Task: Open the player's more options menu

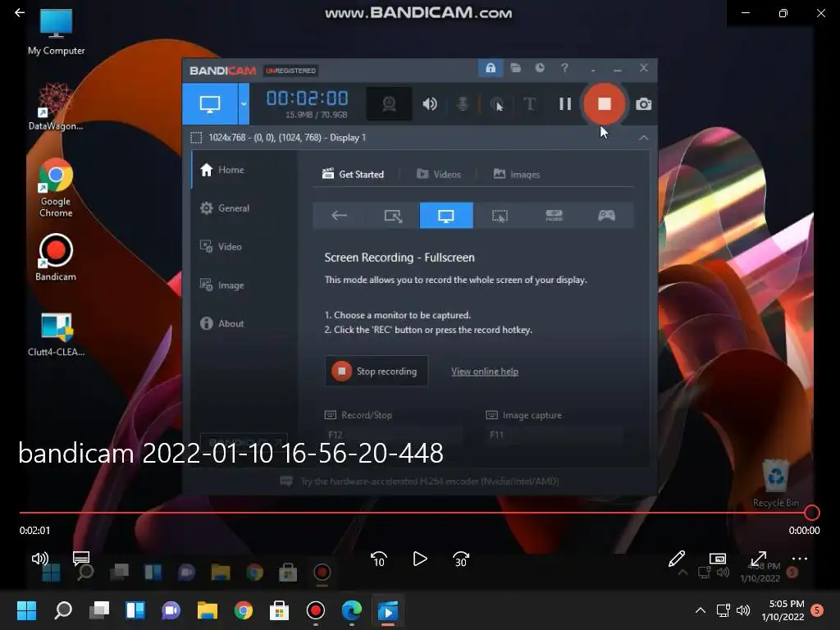Action: point(799,559)
